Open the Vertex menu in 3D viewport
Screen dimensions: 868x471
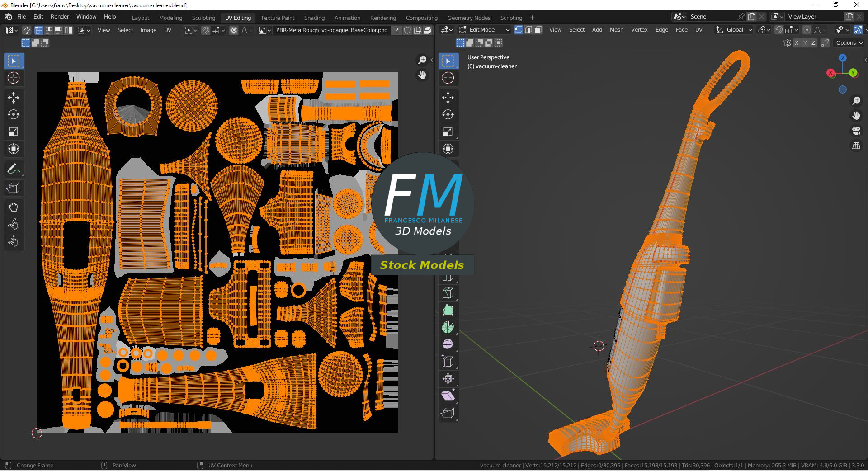639,30
